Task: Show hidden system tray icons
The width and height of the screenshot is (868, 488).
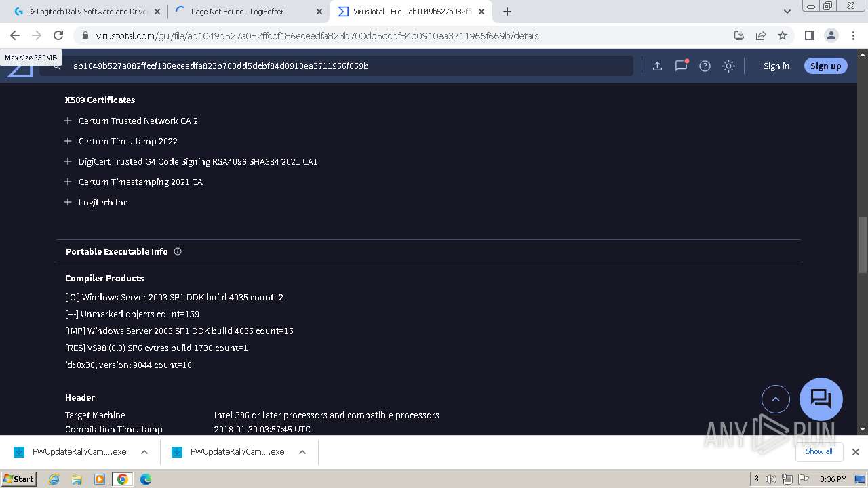Action: [x=756, y=479]
